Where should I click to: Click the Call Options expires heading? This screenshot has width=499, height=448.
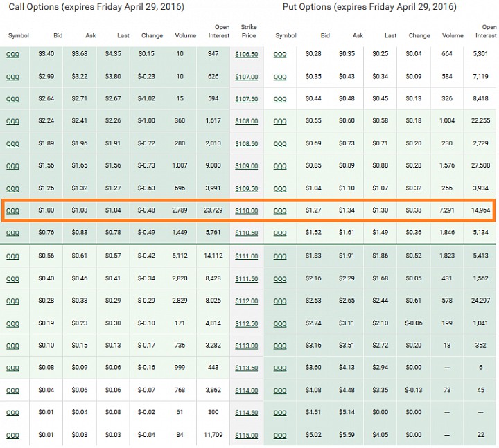[96, 7]
